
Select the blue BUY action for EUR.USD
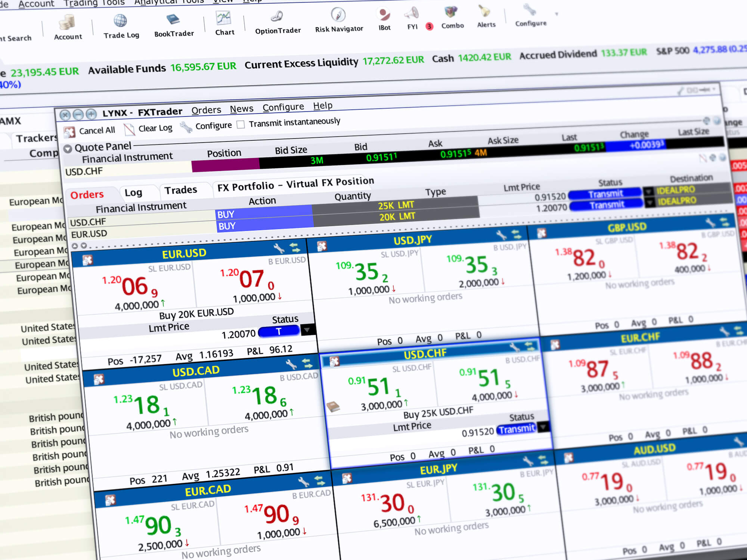tap(265, 224)
